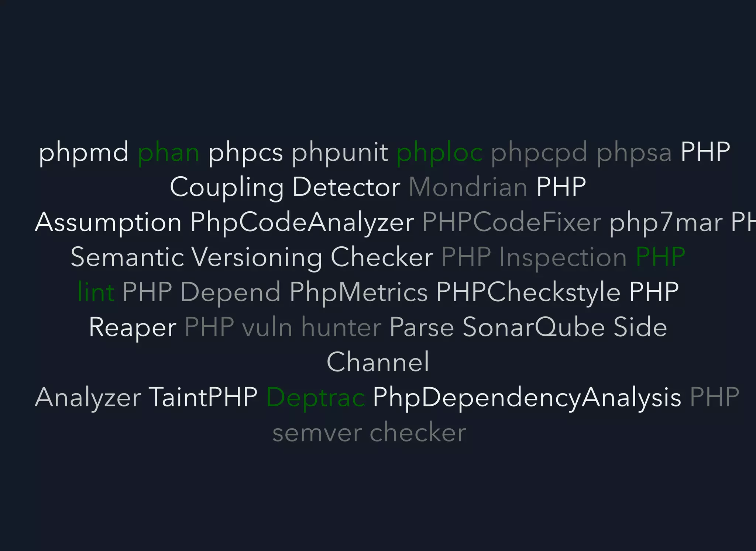This screenshot has width=756, height=551.
Task: Click the phpunit text
Action: (x=340, y=152)
